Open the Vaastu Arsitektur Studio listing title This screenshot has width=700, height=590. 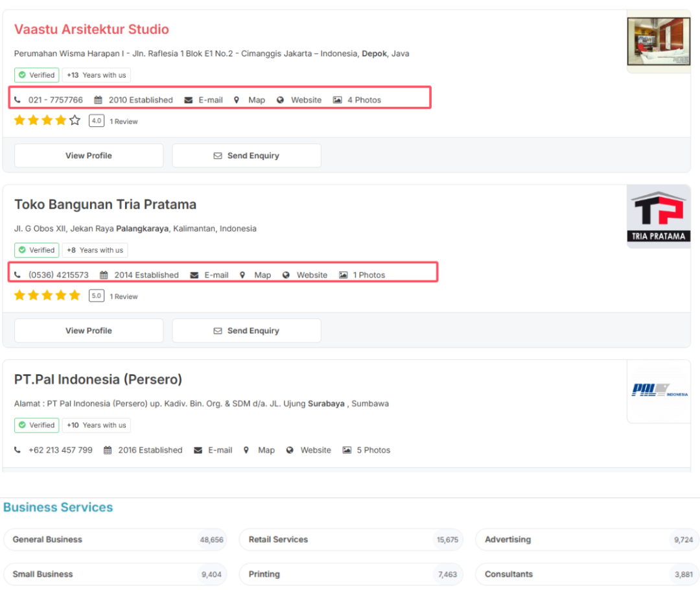[x=91, y=29]
